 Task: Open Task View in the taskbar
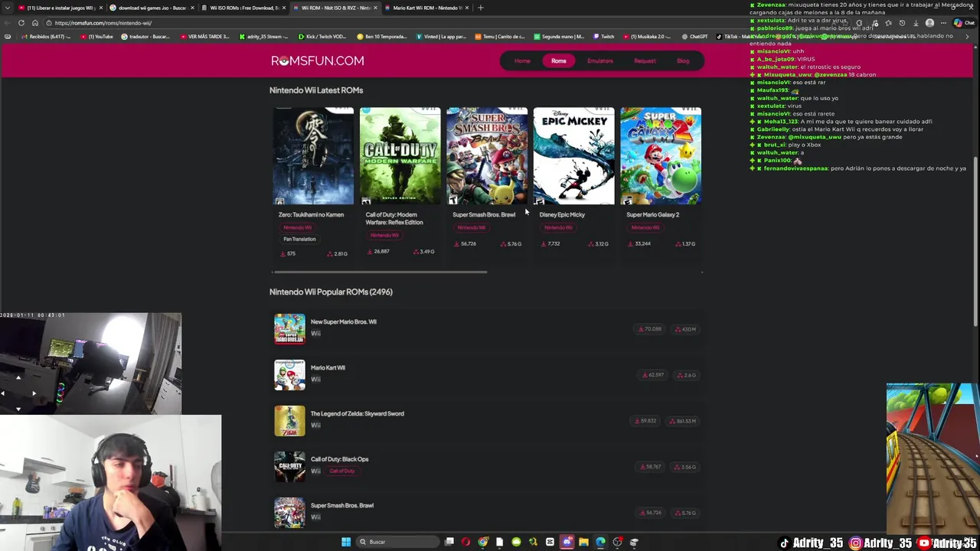(x=449, y=542)
